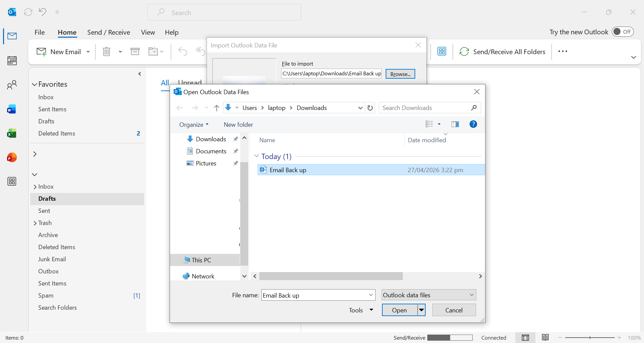Click the search magnifier in Search Downloads
Screen dimensions: 644x343
(x=474, y=108)
